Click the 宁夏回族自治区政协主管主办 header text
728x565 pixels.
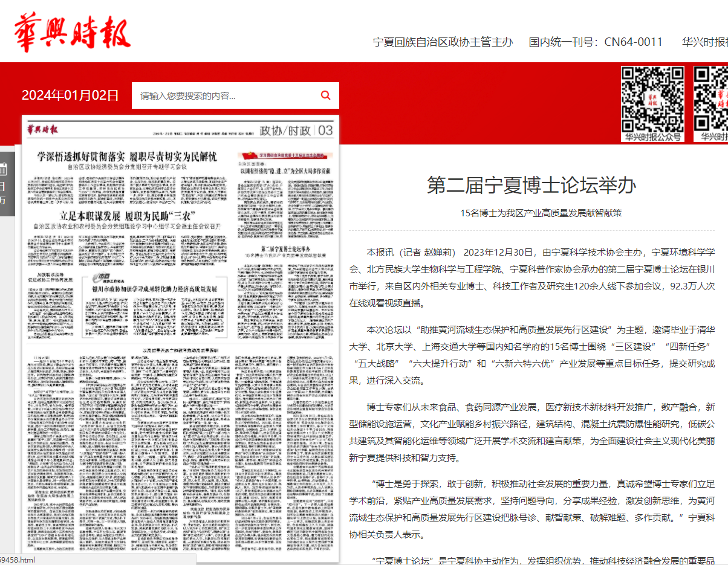(443, 42)
